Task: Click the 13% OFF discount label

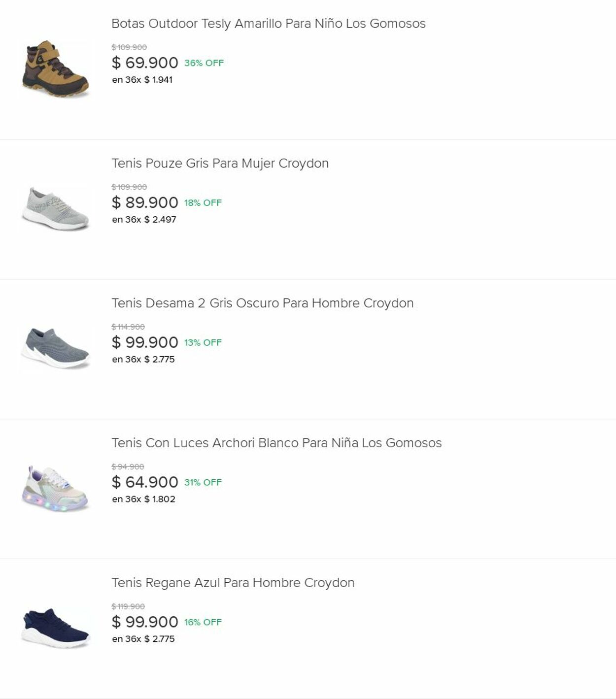Action: coord(203,343)
